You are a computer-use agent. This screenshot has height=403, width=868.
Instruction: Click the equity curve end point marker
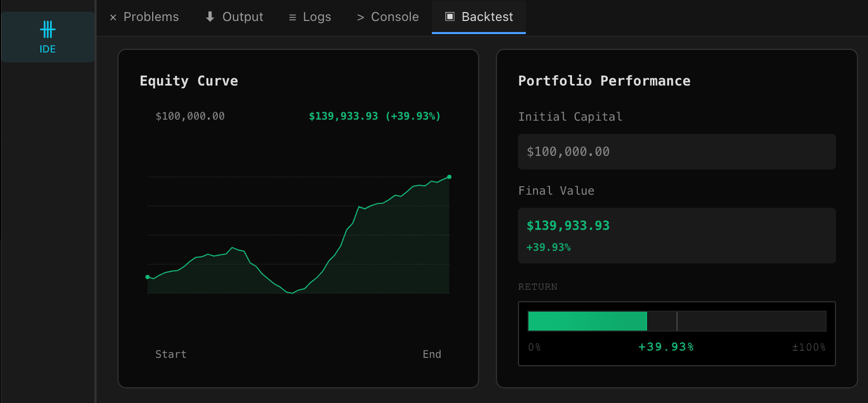(449, 177)
